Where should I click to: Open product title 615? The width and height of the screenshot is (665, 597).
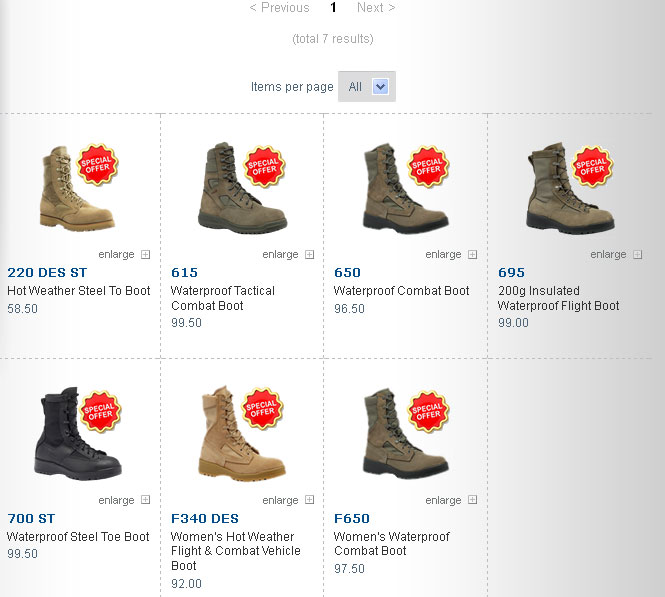[184, 273]
